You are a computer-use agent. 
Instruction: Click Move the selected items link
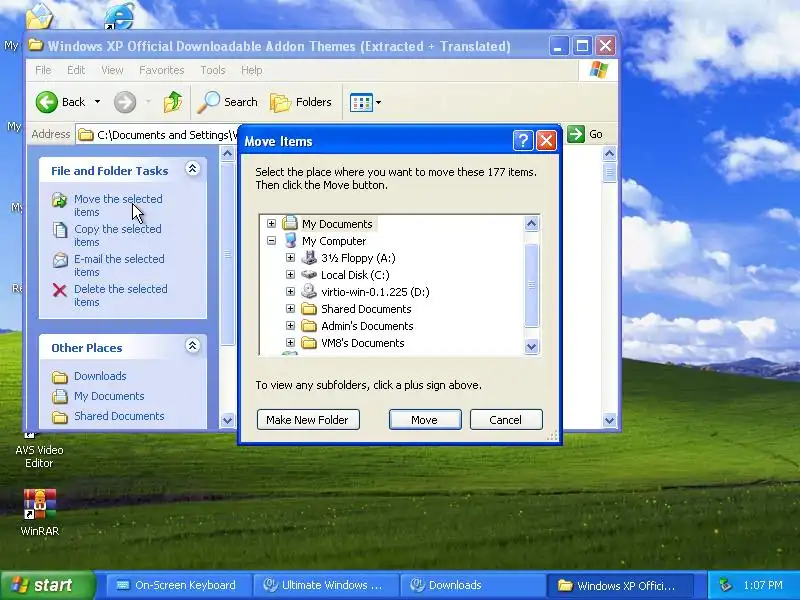pyautogui.click(x=118, y=205)
